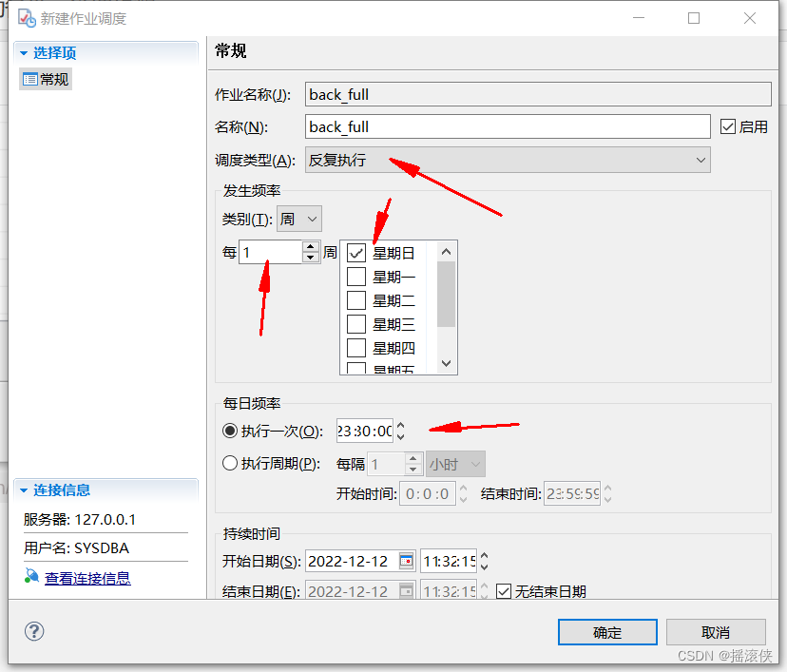The image size is (787, 672).
Task: Increase the weekly interval with the up stepper
Action: (x=309, y=247)
